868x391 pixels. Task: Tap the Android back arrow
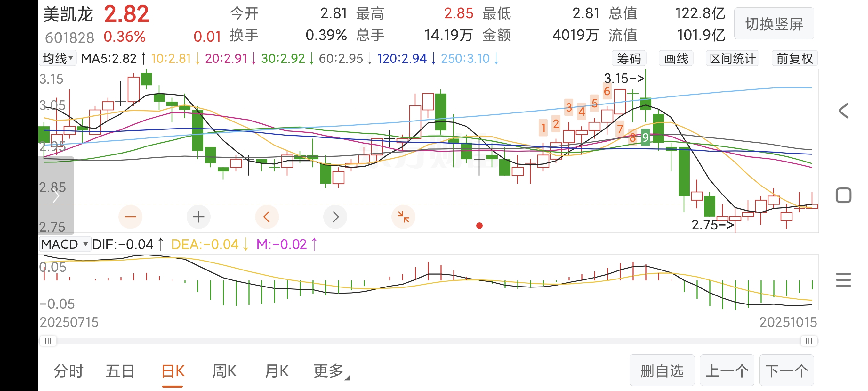point(843,111)
